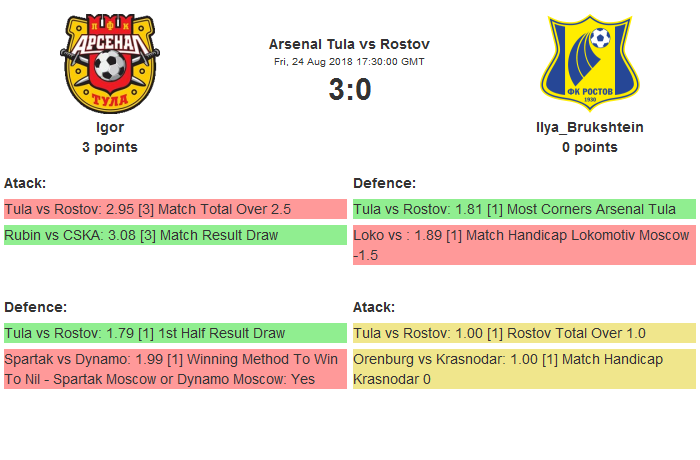Select the 1st Half Result Draw bet row
The image size is (700, 460).
[x=174, y=333]
